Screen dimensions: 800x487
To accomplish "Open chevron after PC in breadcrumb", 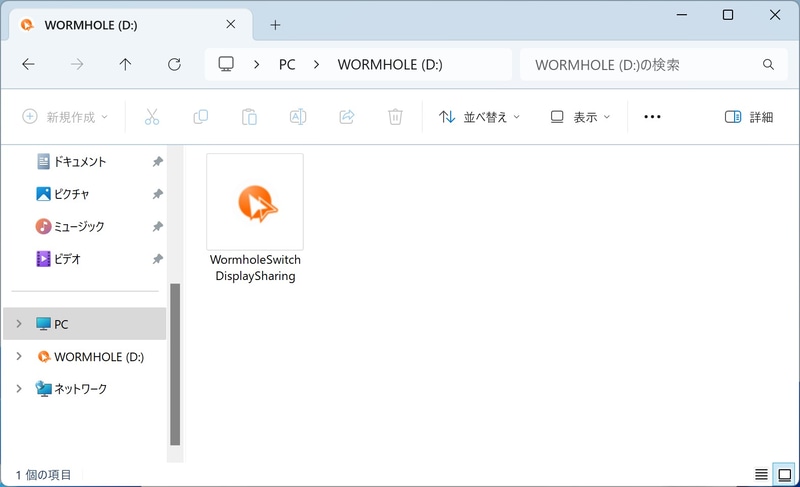I will coord(316,65).
